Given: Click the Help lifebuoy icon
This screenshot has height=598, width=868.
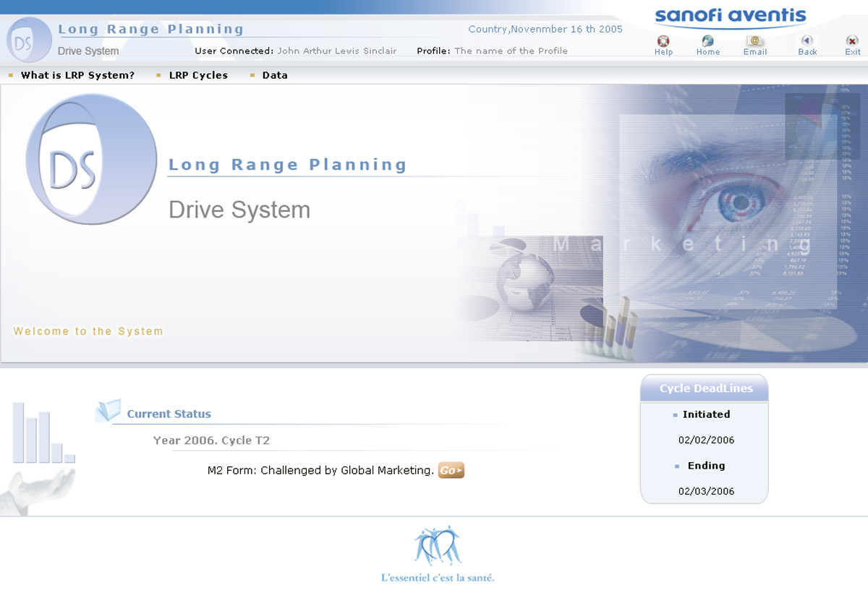Looking at the screenshot, I should pos(663,41).
